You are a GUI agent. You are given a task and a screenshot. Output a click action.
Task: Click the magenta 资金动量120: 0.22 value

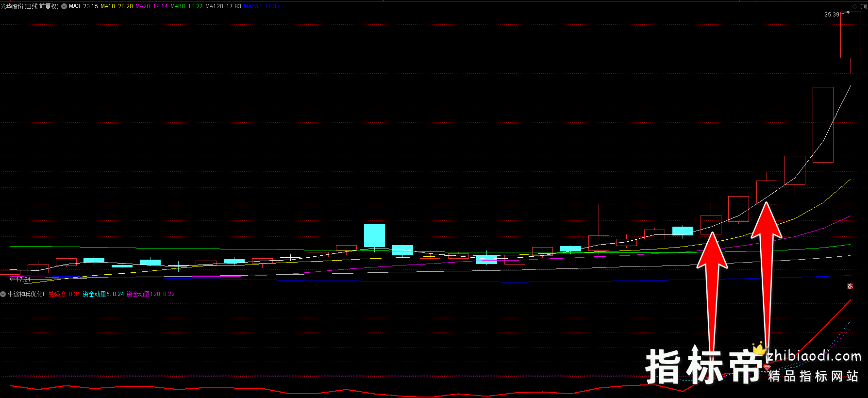[x=150, y=294]
